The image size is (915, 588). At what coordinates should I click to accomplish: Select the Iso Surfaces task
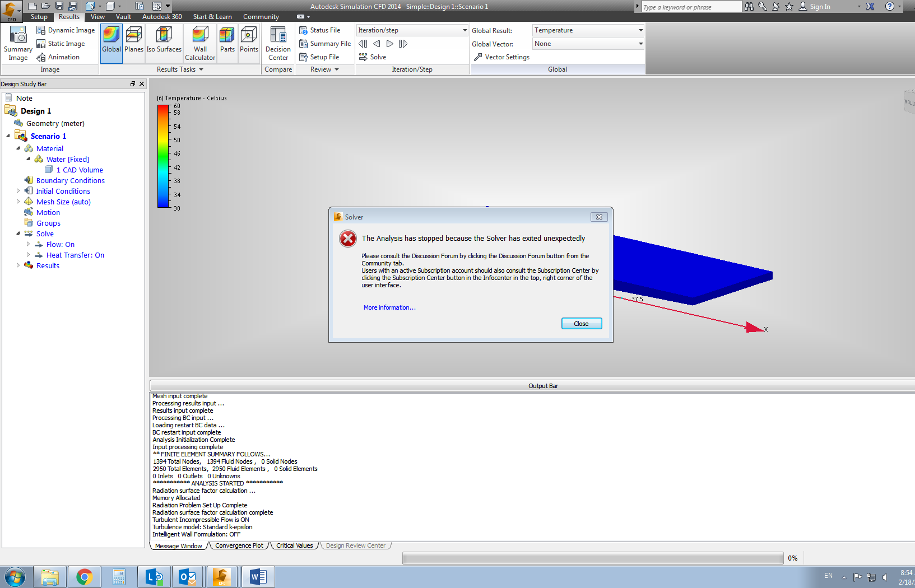(164, 44)
